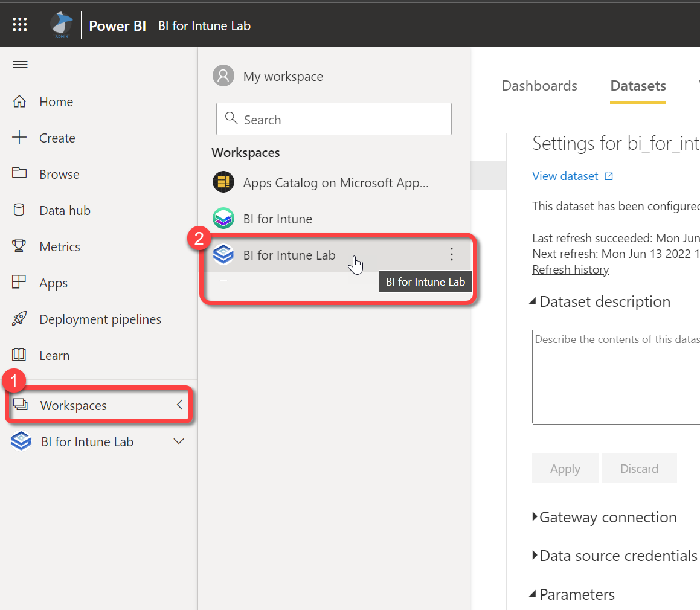The height and width of the screenshot is (610, 700).
Task: Click the BI for Intune workspace icon
Action: [x=223, y=219]
